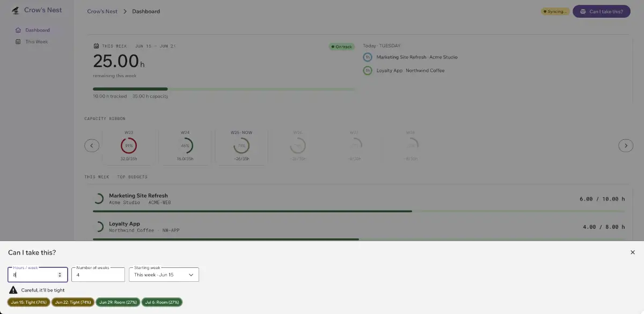The height and width of the screenshot is (314, 644).
Task: Click the 1h ring icon for Loyalty App
Action: pos(368,71)
